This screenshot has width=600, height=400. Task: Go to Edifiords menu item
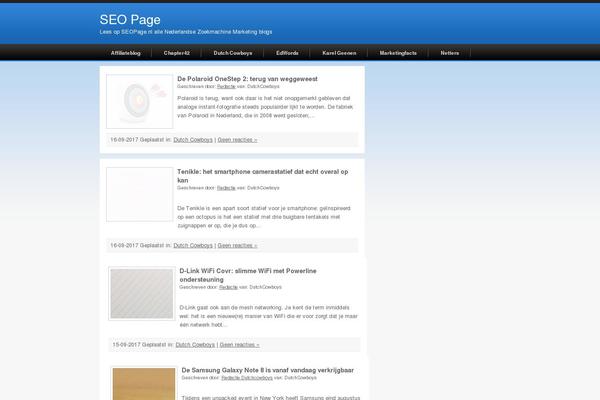click(x=287, y=53)
